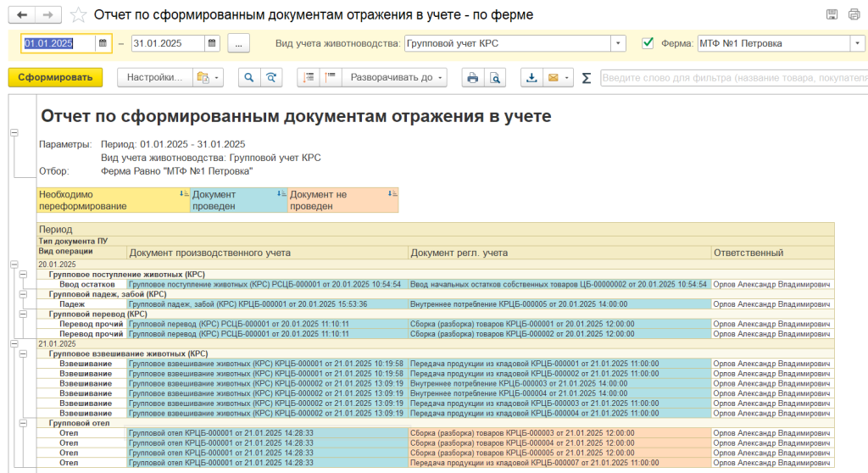Send report by email envelope icon
Screen dimensions: 868x473
[553, 77]
